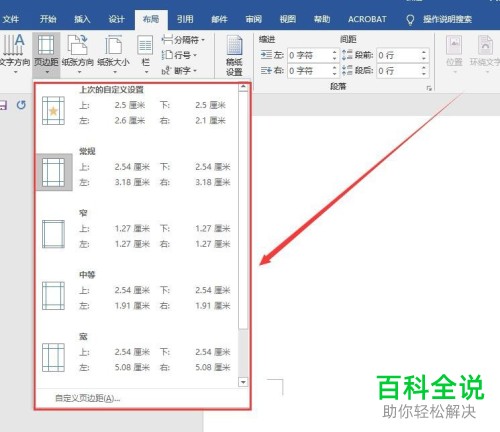Click 自定义页边距(A)... custom margins

coord(87,398)
